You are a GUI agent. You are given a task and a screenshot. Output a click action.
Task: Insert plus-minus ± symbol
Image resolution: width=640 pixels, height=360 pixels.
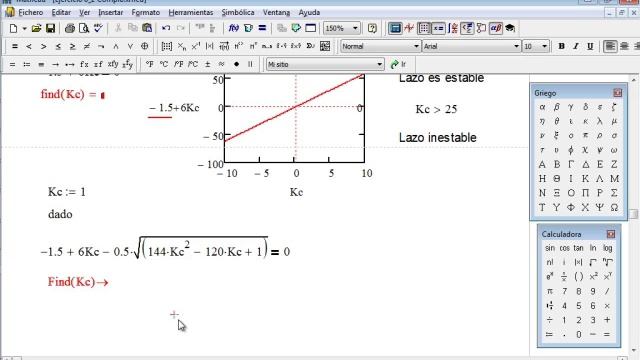[207, 64]
